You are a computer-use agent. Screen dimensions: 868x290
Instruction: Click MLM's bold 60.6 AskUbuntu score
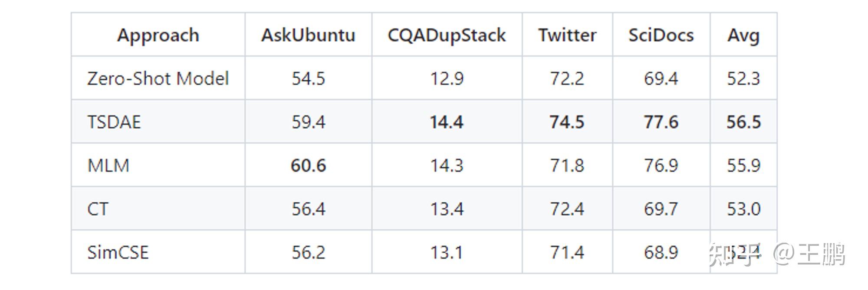308,165
